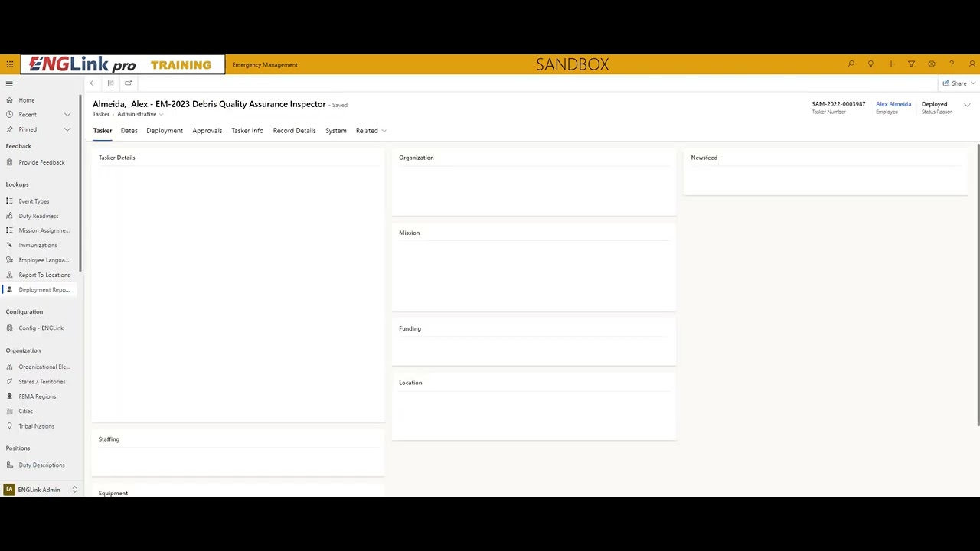980x551 pixels.
Task: Open the assistant lightbulb icon
Action: (x=871, y=64)
